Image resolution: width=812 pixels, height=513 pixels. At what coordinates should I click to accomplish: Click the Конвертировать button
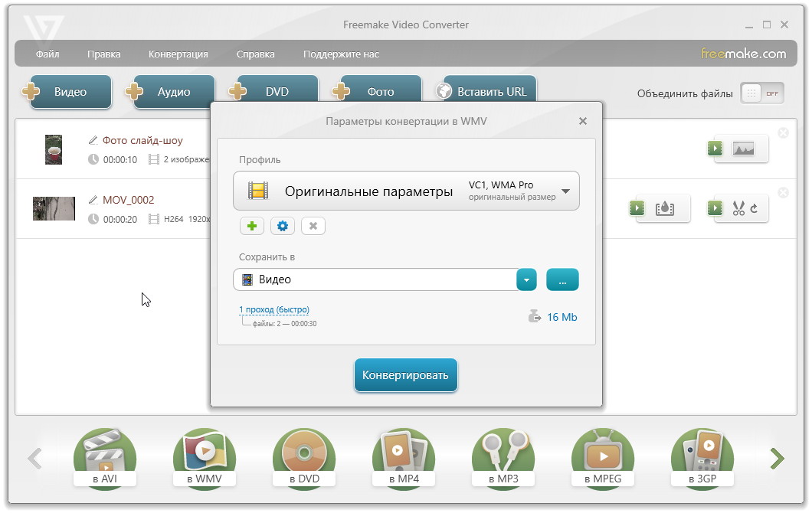point(405,374)
